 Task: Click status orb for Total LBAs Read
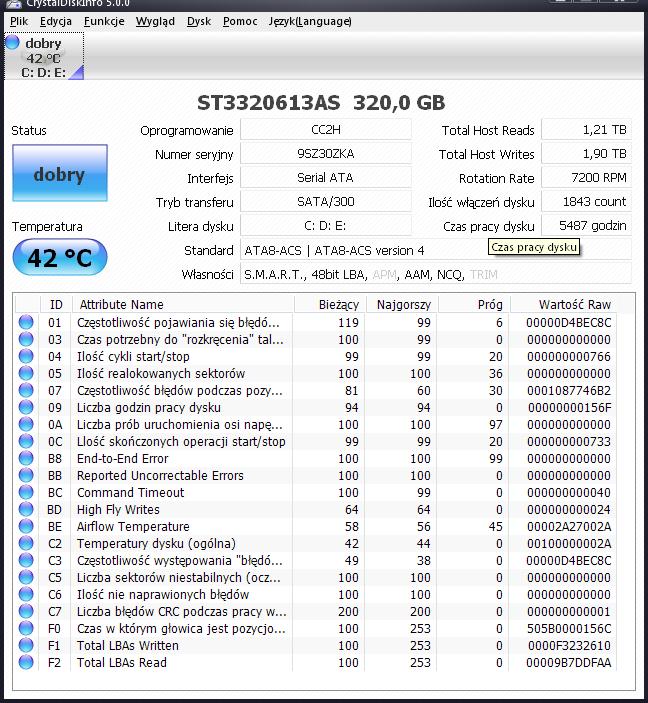[26, 662]
